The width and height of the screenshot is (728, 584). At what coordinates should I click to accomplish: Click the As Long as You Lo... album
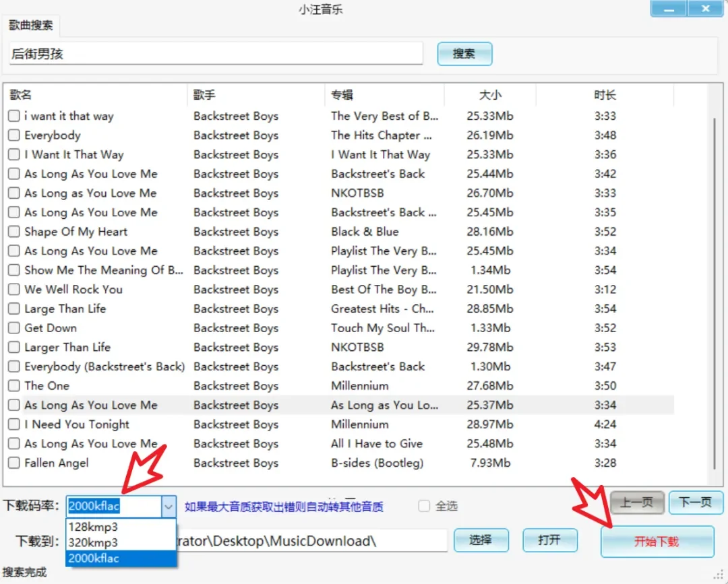[x=384, y=405]
